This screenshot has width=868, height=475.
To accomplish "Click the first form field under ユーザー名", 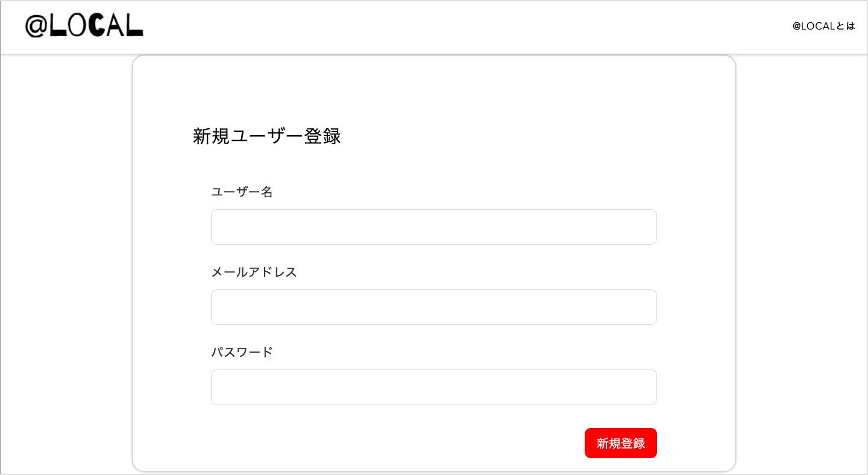I will tap(433, 227).
